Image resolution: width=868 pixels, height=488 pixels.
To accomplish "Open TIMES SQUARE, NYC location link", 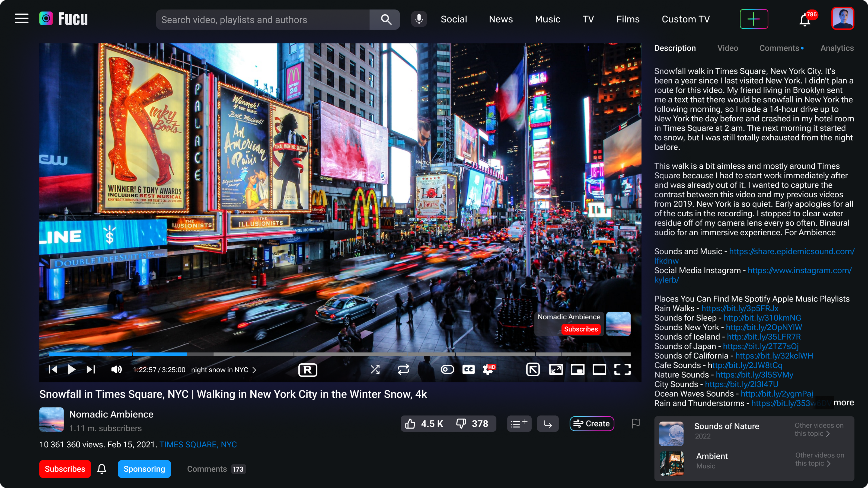I will (198, 445).
